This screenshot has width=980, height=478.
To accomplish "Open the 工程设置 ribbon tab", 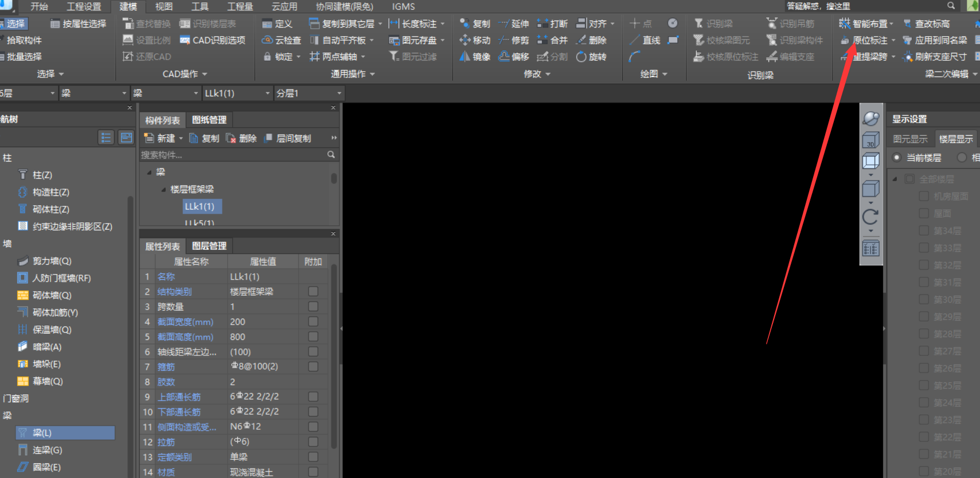I will click(x=84, y=6).
